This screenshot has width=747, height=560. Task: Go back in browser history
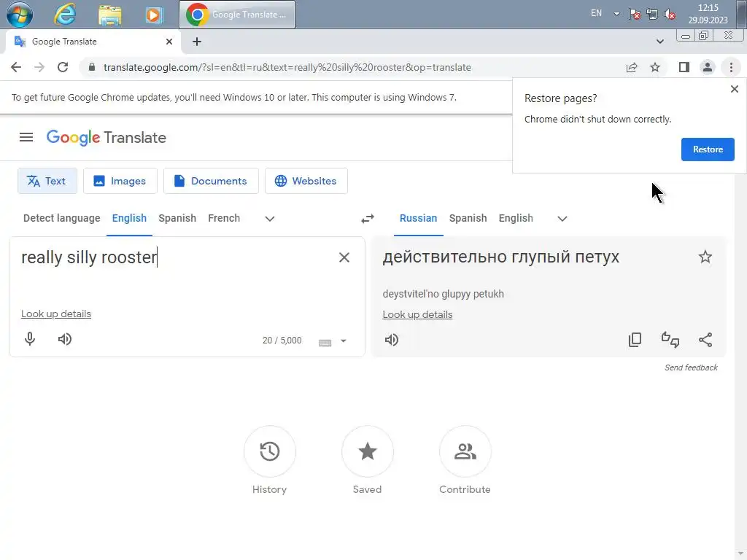(16, 67)
